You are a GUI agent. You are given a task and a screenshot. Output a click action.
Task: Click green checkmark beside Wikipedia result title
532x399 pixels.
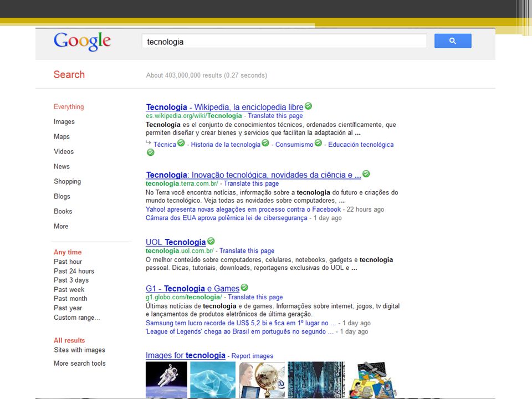tap(308, 106)
